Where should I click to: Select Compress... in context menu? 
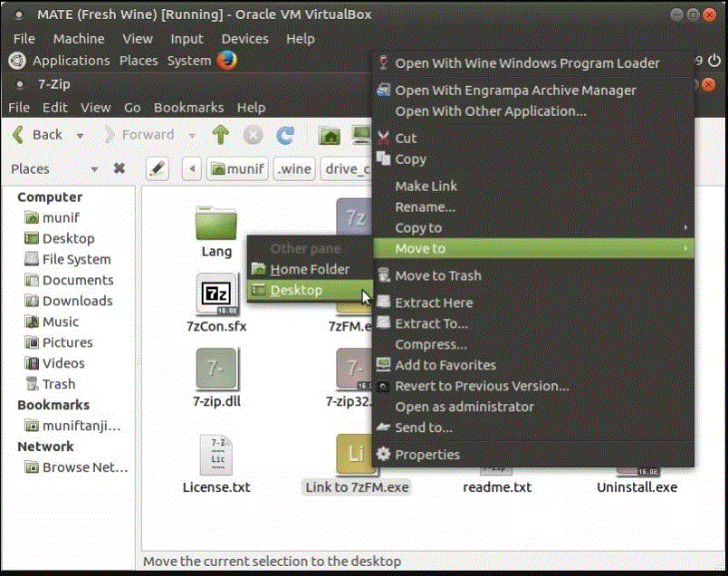coord(533,344)
